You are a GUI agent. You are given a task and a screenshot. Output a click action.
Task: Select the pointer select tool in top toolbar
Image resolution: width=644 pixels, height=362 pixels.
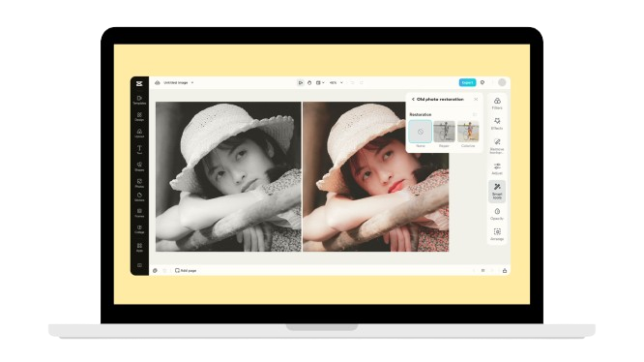[x=300, y=82]
